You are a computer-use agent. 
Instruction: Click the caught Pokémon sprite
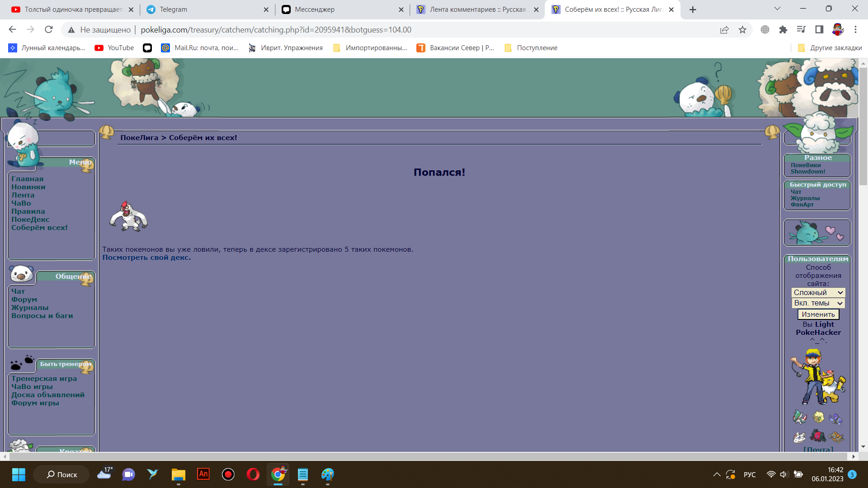pos(129,216)
